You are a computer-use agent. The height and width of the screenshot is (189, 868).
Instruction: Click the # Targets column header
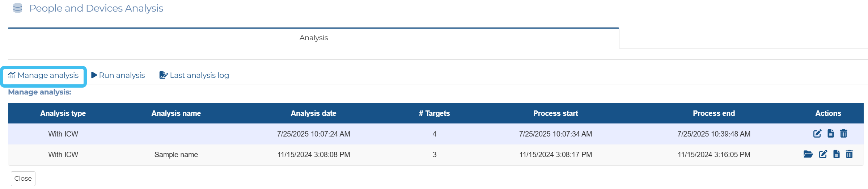434,113
